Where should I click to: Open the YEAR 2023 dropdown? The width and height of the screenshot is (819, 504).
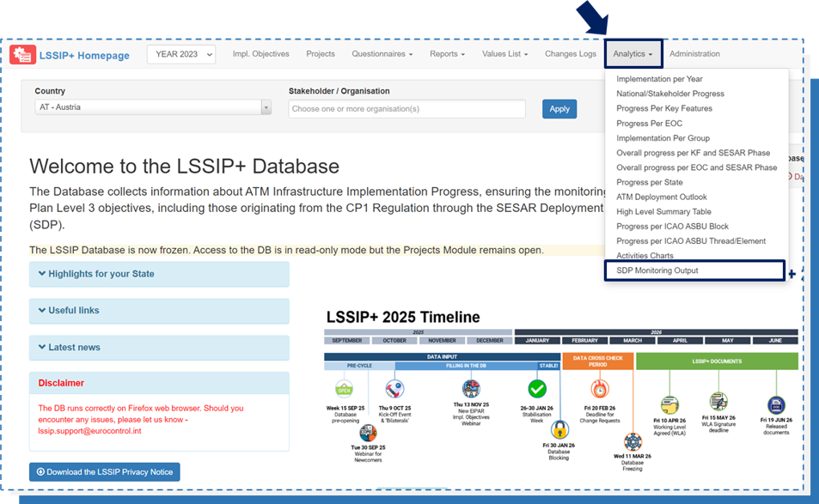180,53
